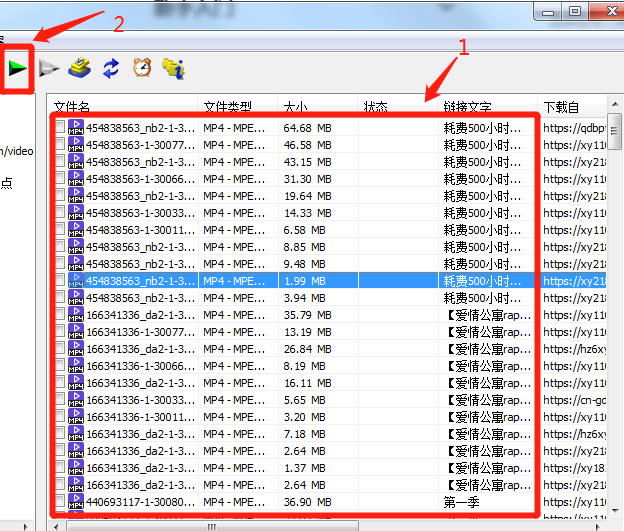Check the box of the 36.90 MB row

[60, 501]
